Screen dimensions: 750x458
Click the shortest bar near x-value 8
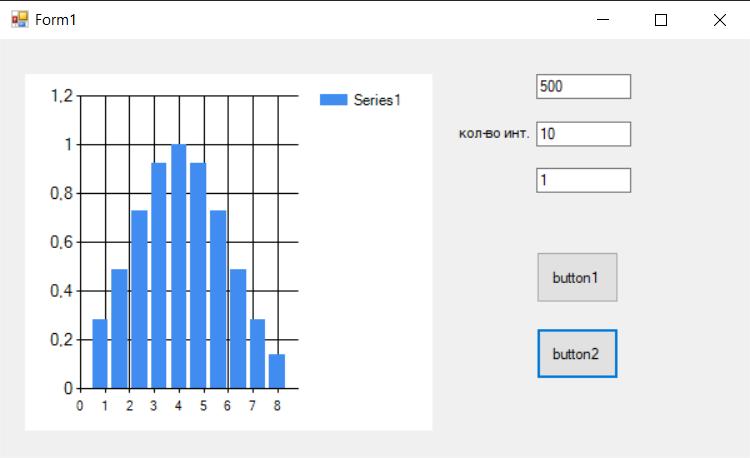click(x=277, y=371)
